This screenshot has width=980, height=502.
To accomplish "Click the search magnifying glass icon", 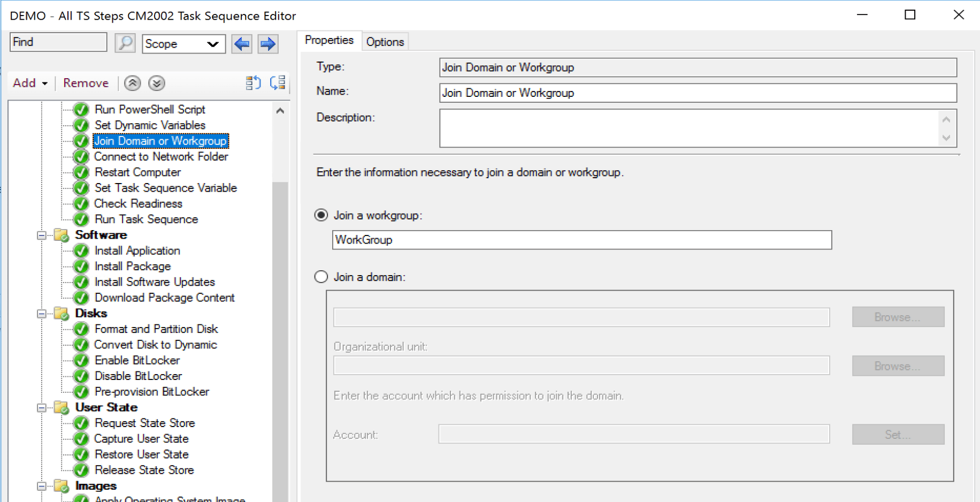I will [125, 42].
